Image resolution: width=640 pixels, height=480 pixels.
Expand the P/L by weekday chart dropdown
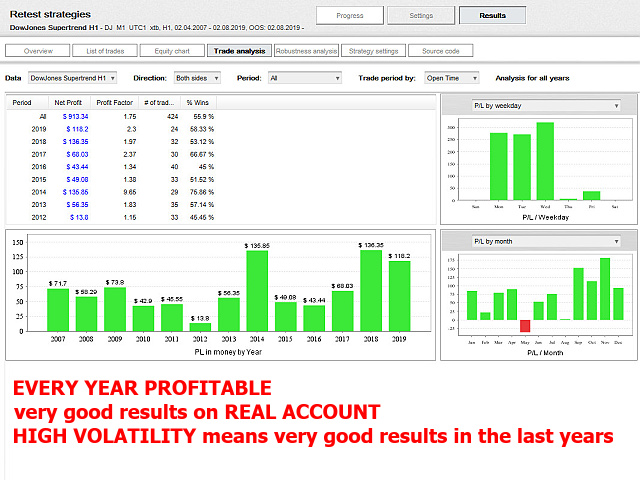coord(546,106)
